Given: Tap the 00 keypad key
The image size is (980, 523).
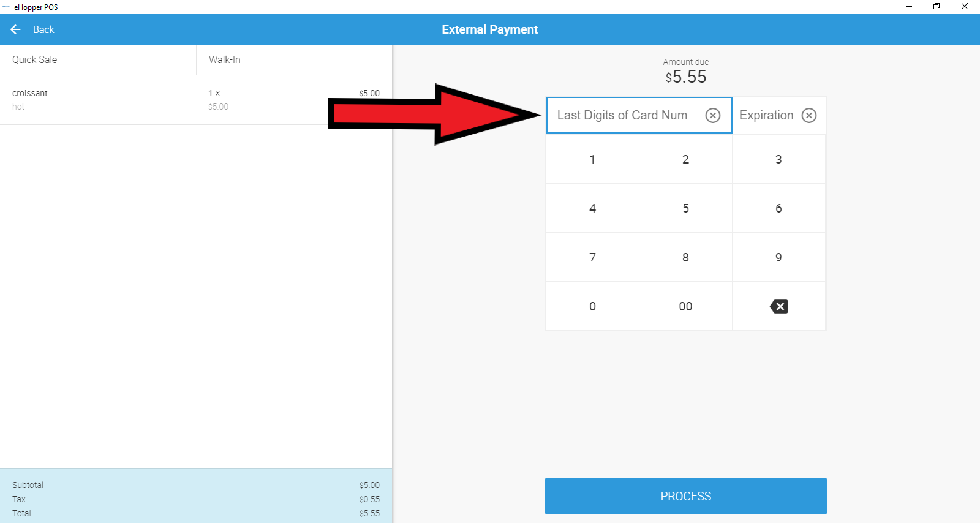Looking at the screenshot, I should pyautogui.click(x=686, y=306).
